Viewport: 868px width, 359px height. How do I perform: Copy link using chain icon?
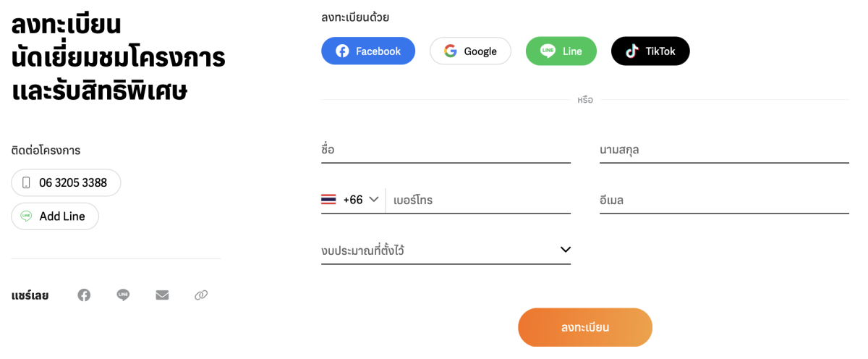click(x=201, y=295)
